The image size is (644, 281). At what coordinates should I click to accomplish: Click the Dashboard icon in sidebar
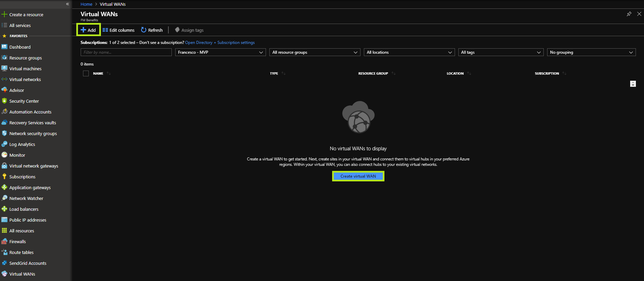[x=4, y=47]
